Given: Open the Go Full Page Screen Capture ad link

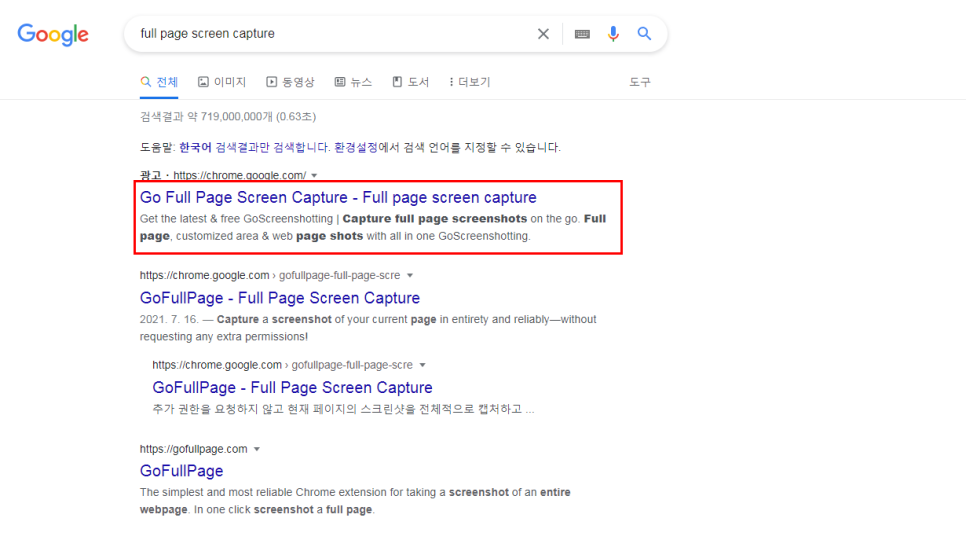Looking at the screenshot, I should (338, 197).
